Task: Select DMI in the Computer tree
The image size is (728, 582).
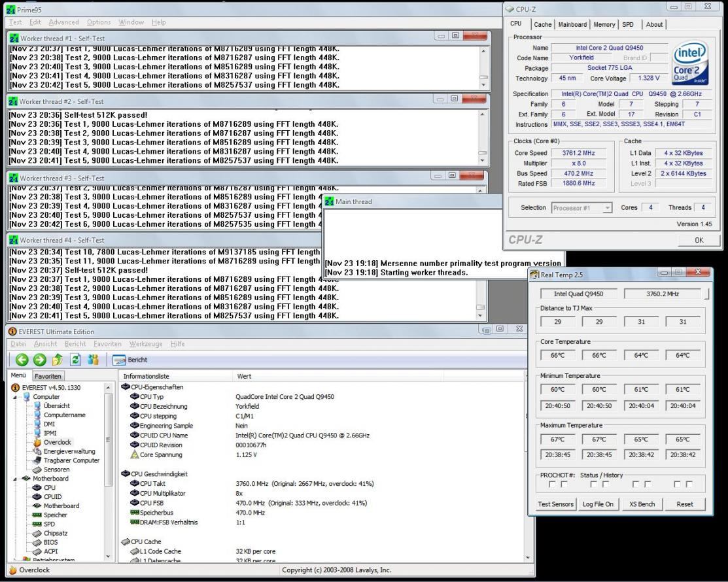Action: click(49, 424)
